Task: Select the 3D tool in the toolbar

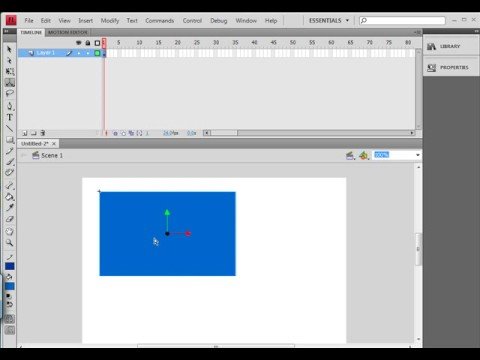Action: pyautogui.click(x=10, y=82)
